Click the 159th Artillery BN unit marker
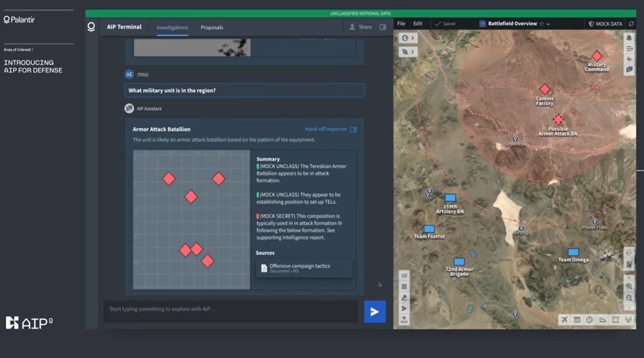Screen dimensions: 644x358 [x=450, y=198]
